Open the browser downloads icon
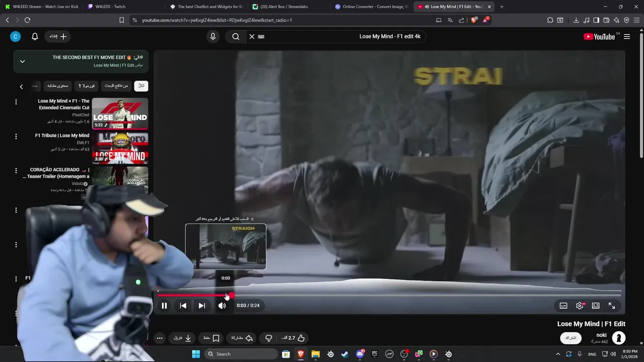 tap(576, 20)
